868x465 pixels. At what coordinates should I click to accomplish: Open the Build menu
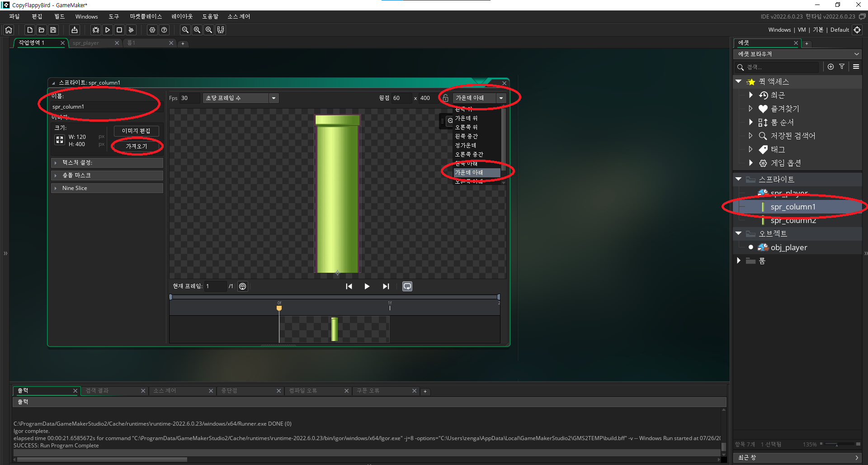click(x=60, y=17)
